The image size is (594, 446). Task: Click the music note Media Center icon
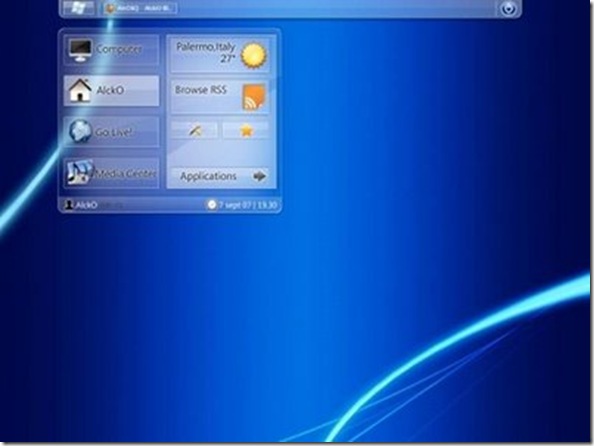coord(80,173)
